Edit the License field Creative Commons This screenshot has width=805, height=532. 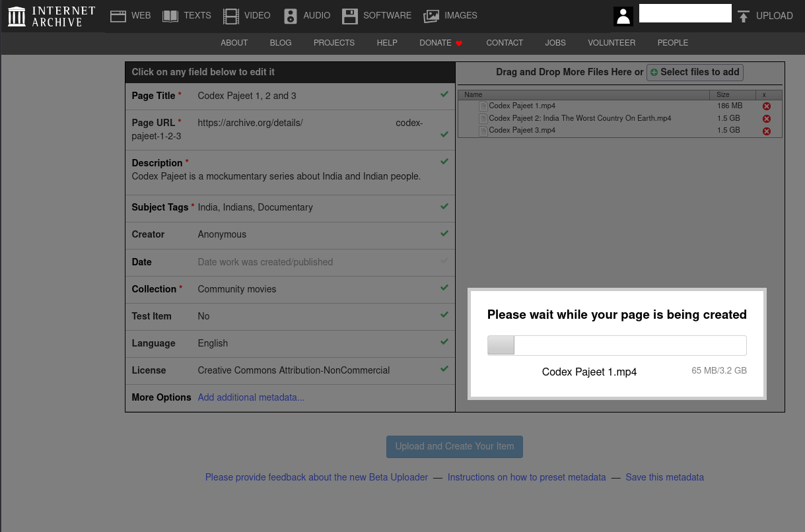294,370
